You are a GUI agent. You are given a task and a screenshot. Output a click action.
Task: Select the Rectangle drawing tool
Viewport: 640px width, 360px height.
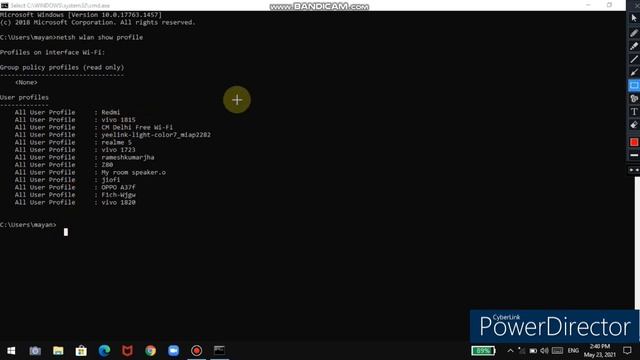pos(634,85)
